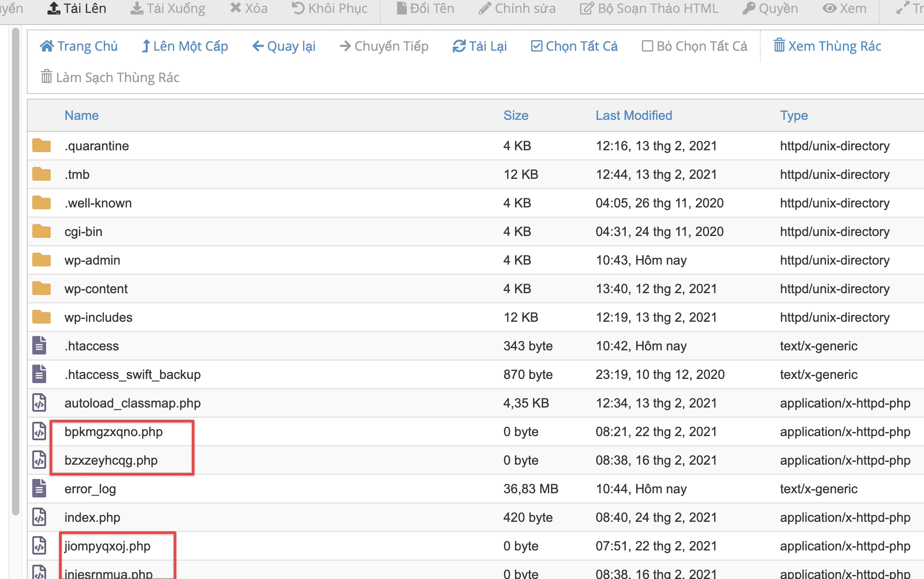Sort by Last Modified column
Viewport: 924px width, 579px height.
634,115
